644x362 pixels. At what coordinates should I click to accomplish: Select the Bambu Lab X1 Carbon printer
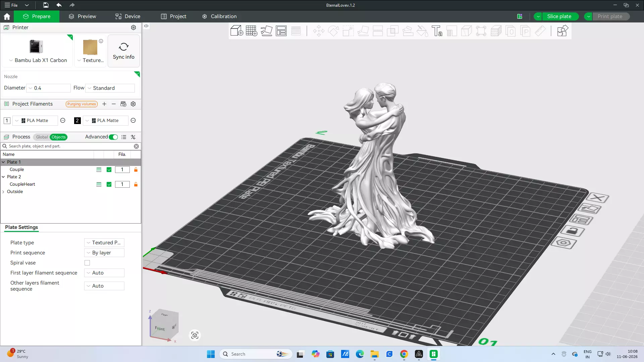tap(38, 51)
